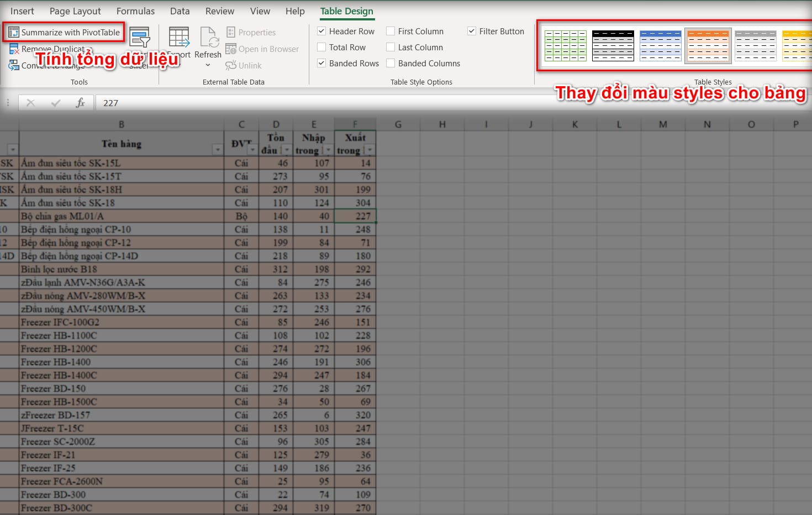This screenshot has width=812, height=515.
Task: Apply the green table style
Action: point(565,46)
